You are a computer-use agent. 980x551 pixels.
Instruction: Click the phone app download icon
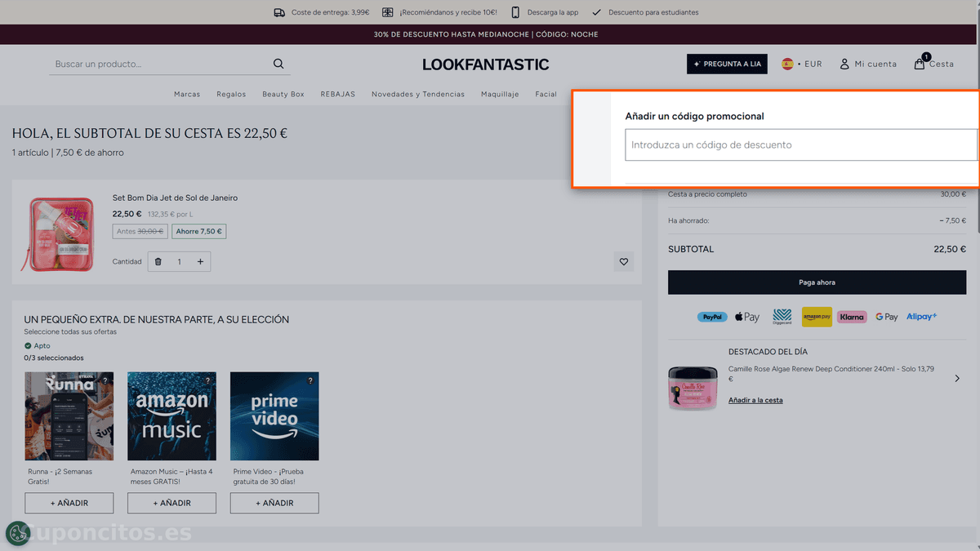(515, 12)
